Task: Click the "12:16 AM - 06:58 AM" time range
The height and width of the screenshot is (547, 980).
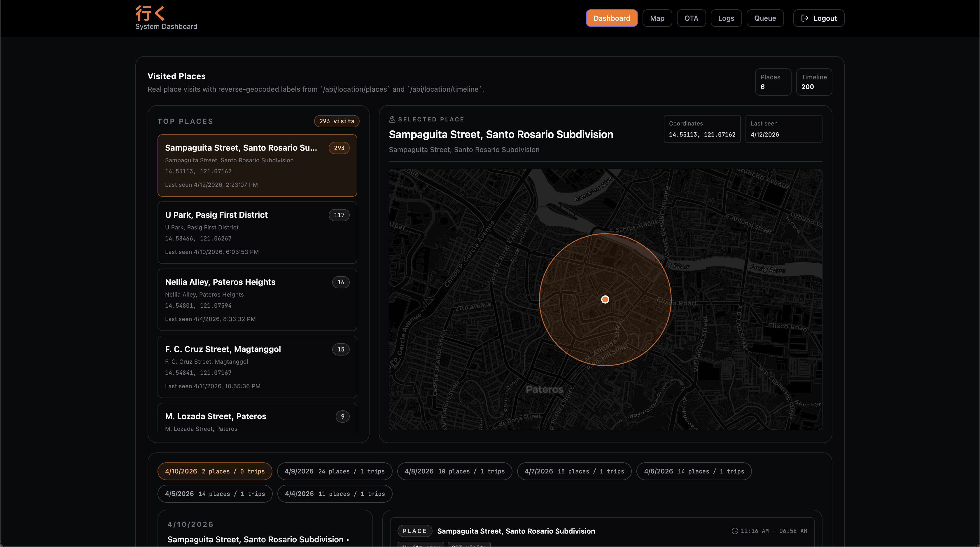Action: pos(774,531)
